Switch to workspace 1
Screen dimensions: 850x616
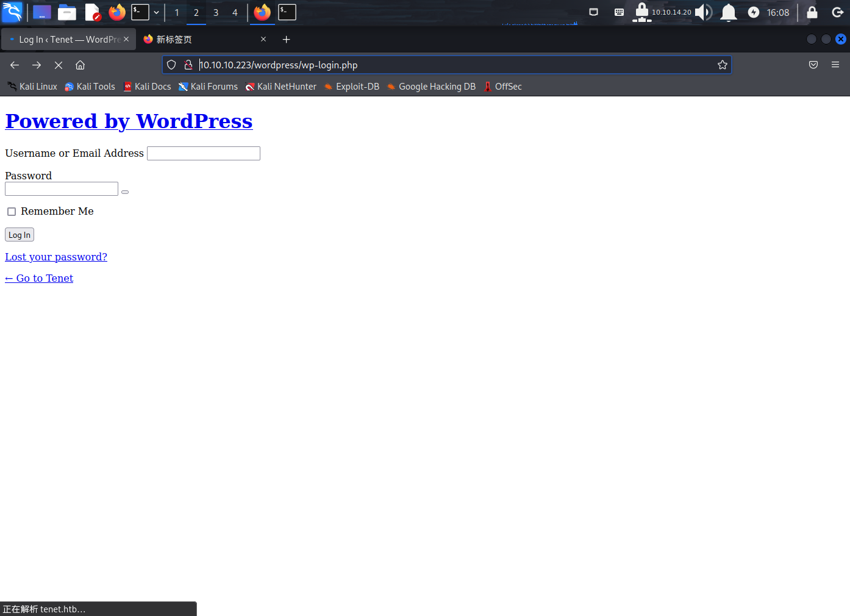pos(177,12)
